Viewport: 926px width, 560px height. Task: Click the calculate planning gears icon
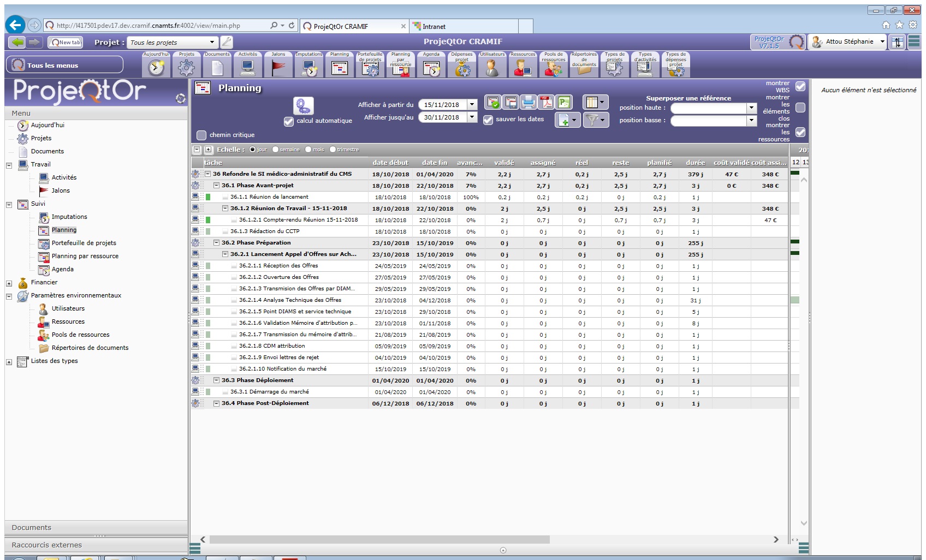tap(303, 105)
